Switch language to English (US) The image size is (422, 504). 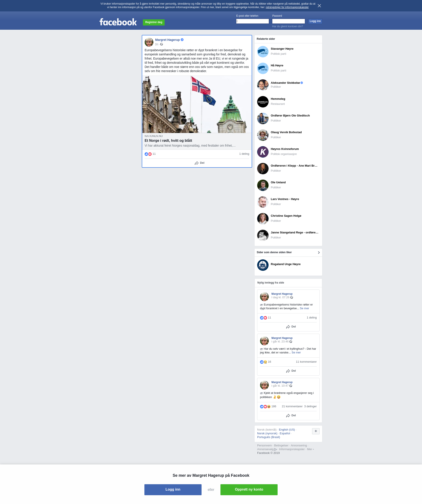pyautogui.click(x=287, y=430)
